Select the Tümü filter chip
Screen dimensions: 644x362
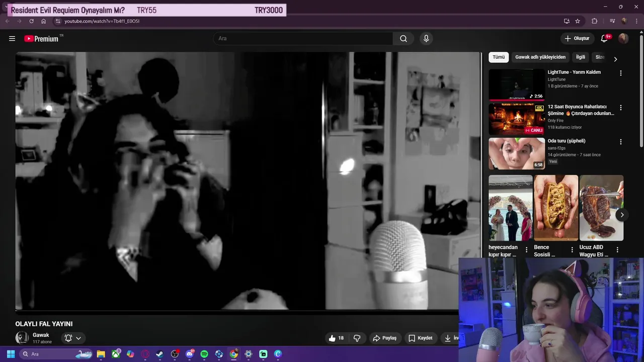tap(499, 57)
